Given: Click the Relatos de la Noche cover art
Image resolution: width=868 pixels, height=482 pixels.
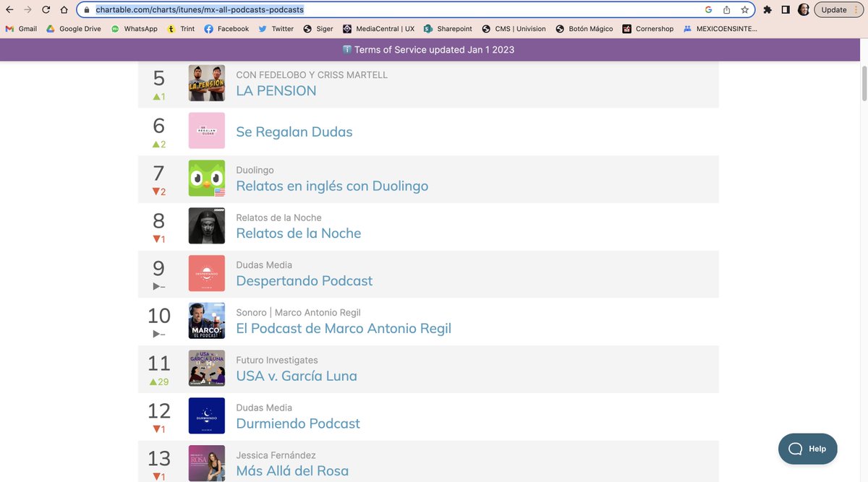Looking at the screenshot, I should pos(206,226).
